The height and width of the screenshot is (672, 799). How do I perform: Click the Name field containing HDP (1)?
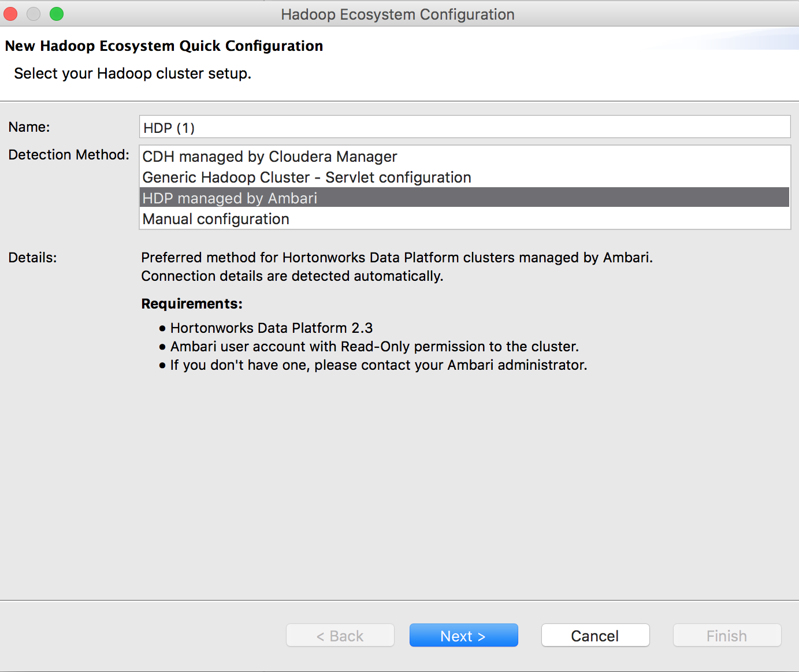point(464,127)
